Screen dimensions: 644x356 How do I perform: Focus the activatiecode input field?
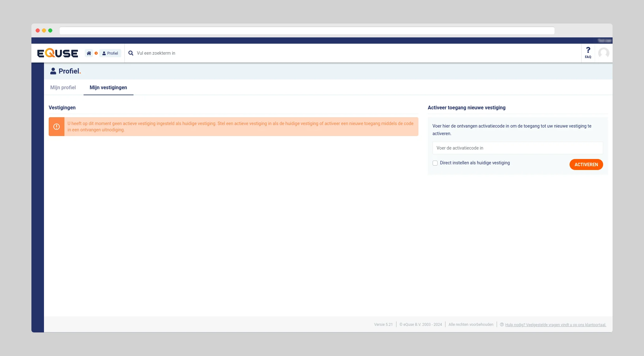(x=517, y=148)
